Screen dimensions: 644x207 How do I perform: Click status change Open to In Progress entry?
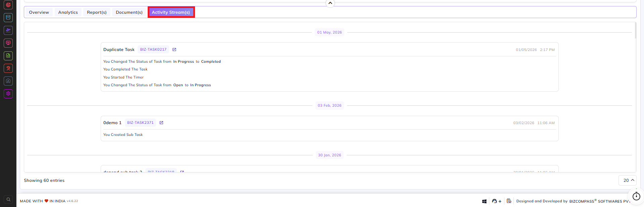157,85
